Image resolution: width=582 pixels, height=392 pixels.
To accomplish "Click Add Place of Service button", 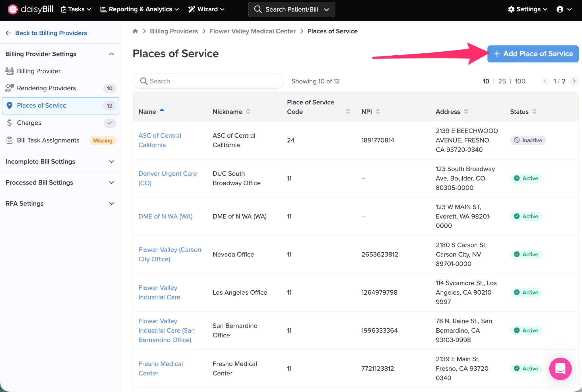I will (x=533, y=54).
